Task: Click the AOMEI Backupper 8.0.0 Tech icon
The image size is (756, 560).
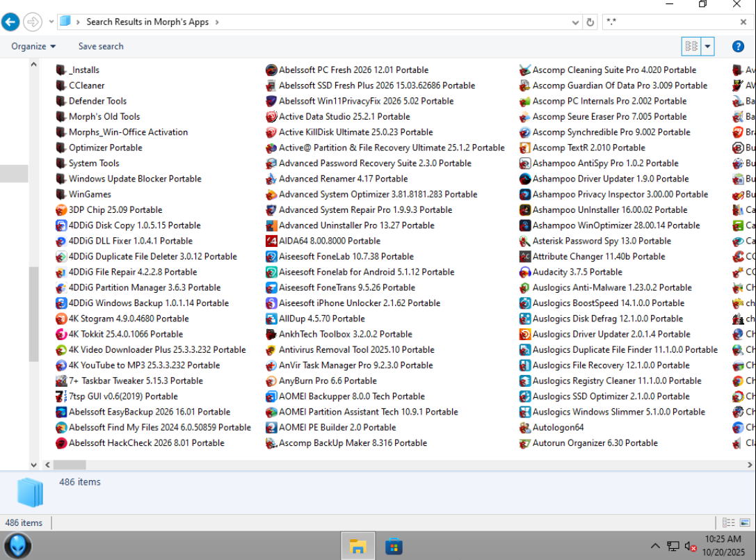Action: pos(271,397)
